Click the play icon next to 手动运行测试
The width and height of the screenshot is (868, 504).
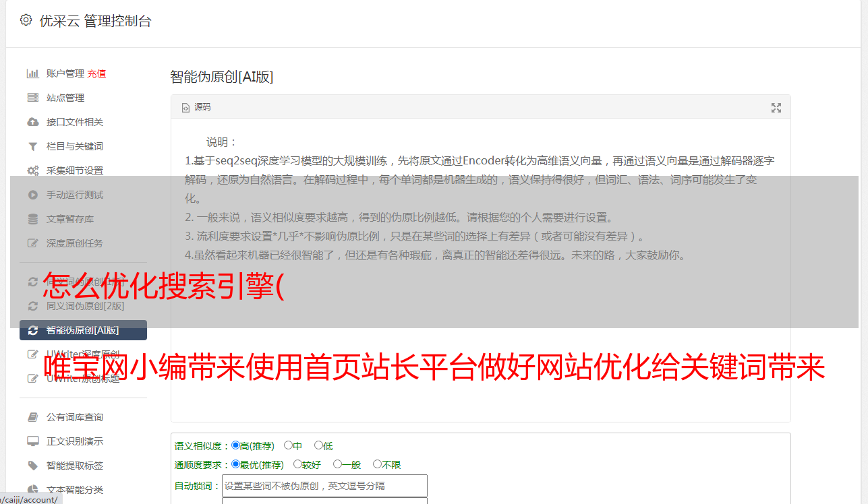32,195
